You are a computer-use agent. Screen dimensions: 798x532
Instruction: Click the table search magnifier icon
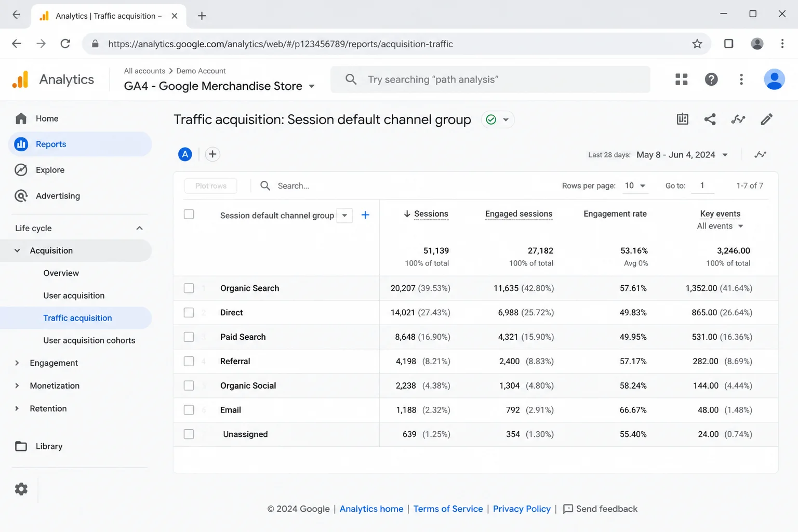point(265,185)
